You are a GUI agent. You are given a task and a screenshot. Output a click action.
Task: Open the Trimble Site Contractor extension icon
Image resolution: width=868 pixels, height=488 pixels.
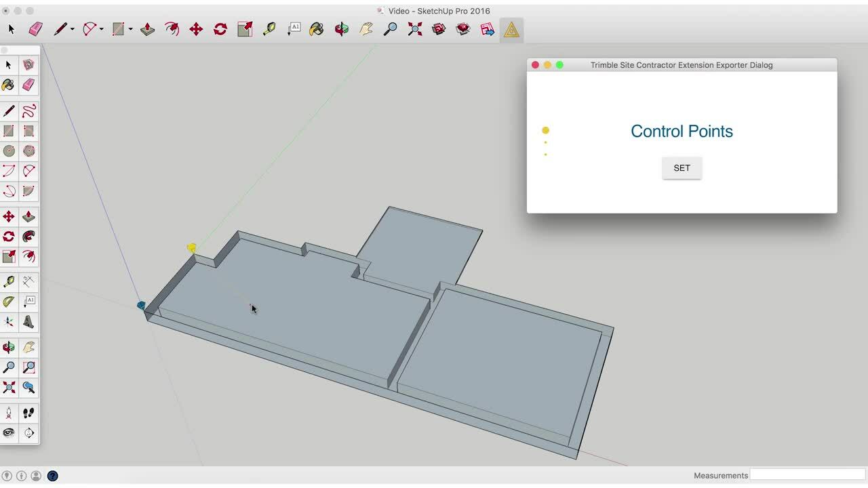click(x=511, y=30)
